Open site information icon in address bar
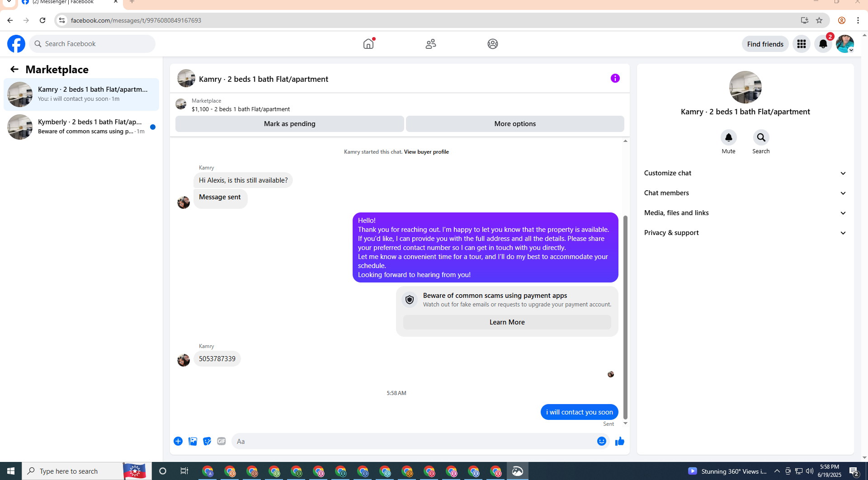 pyautogui.click(x=62, y=20)
